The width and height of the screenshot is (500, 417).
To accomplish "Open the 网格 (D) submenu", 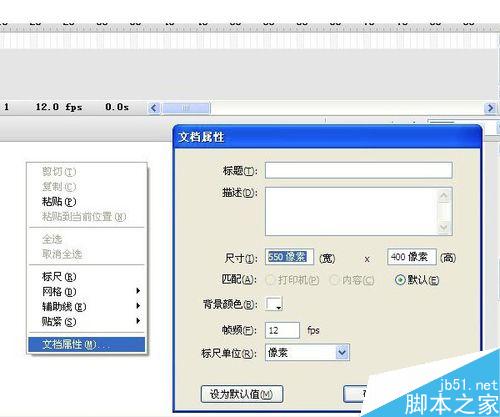I will (87, 292).
